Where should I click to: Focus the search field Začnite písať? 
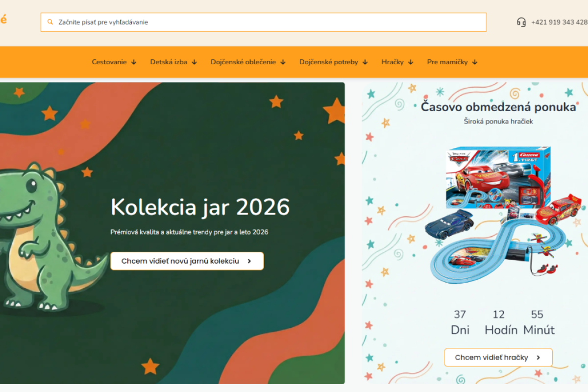coord(264,22)
